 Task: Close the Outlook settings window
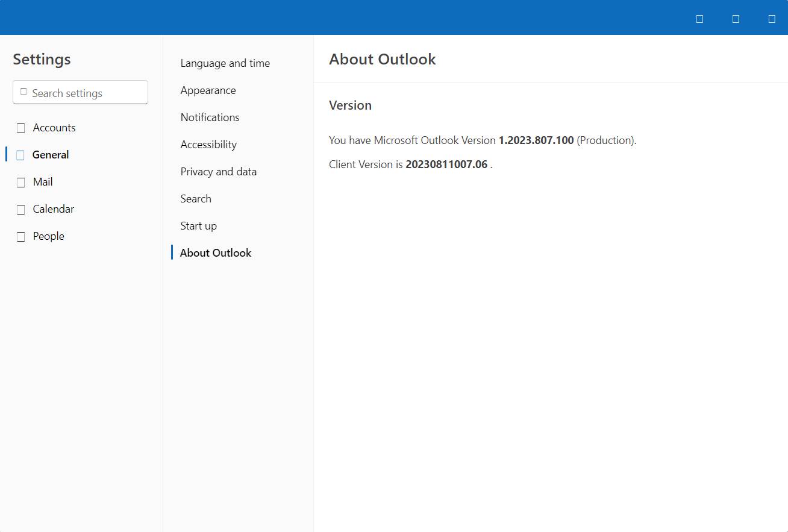point(772,19)
